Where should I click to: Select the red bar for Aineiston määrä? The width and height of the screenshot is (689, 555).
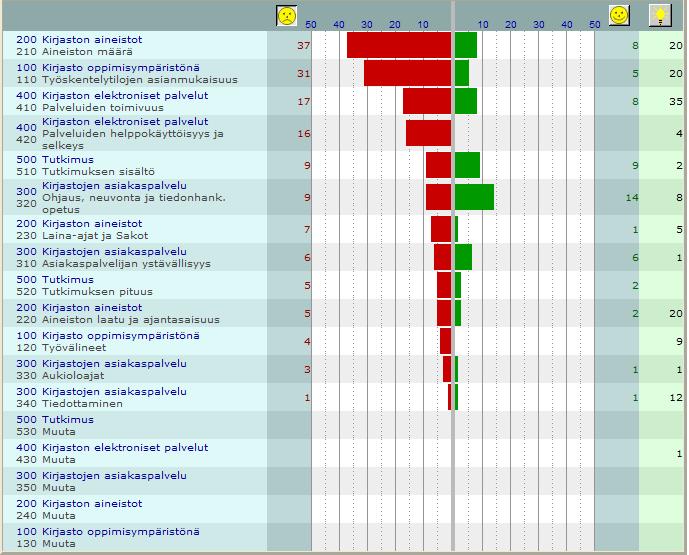click(x=399, y=45)
